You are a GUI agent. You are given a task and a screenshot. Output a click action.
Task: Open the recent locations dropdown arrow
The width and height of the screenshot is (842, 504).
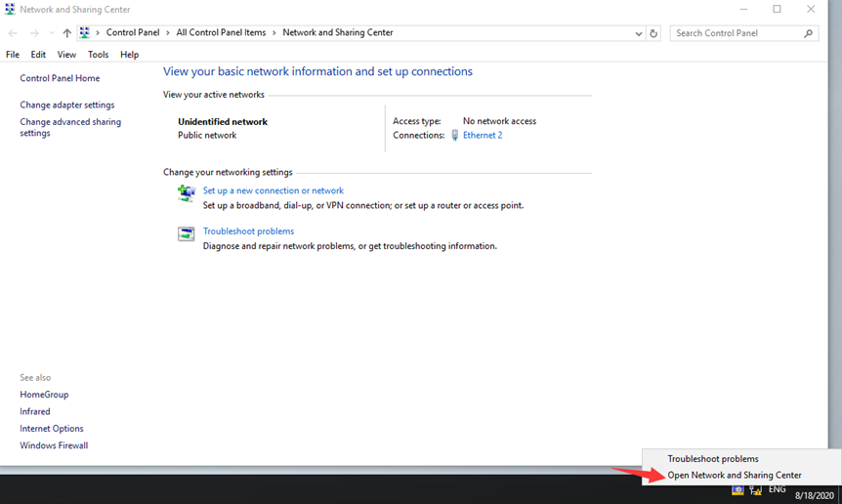point(52,33)
